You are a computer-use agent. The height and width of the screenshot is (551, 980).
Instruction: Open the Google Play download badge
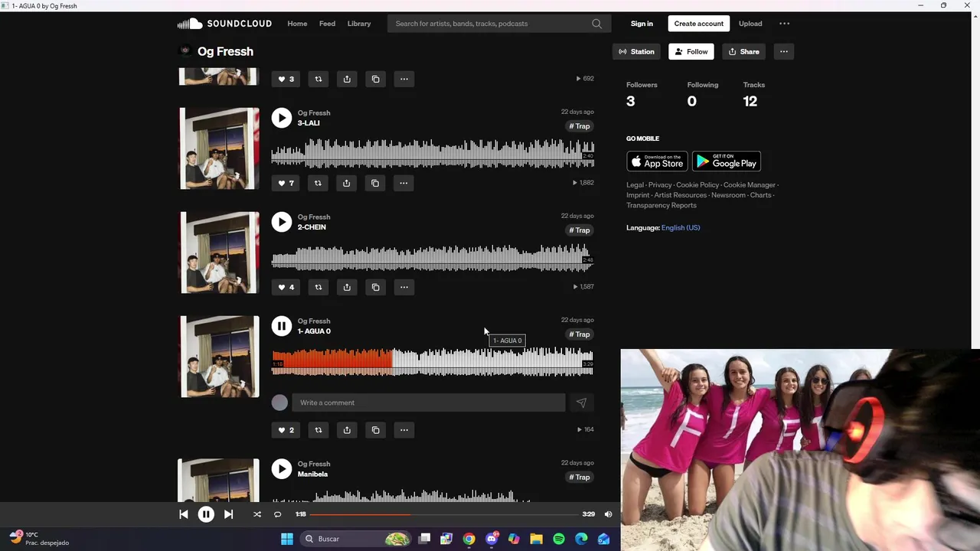tap(727, 161)
